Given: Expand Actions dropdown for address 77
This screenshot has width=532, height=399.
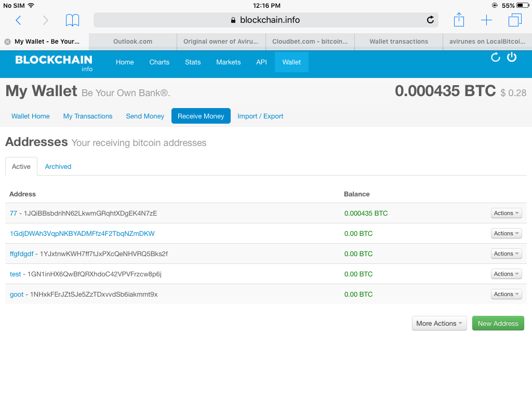Looking at the screenshot, I should [506, 213].
